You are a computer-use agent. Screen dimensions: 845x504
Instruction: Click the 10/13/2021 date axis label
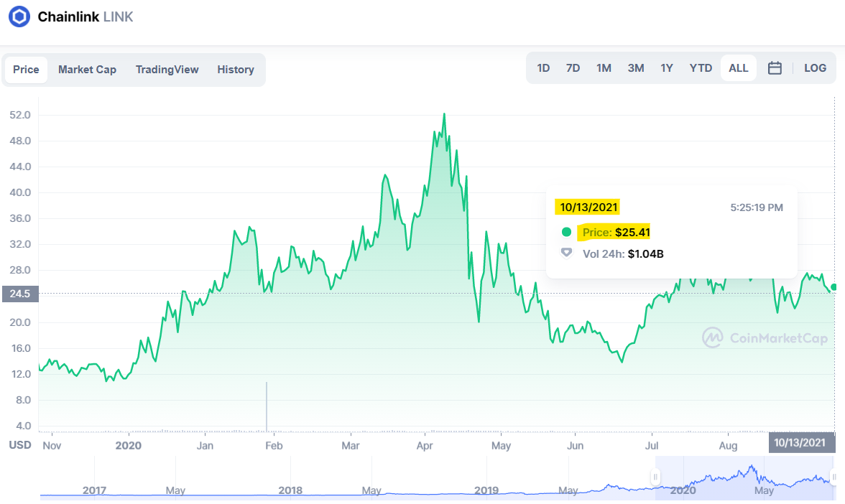(800, 442)
